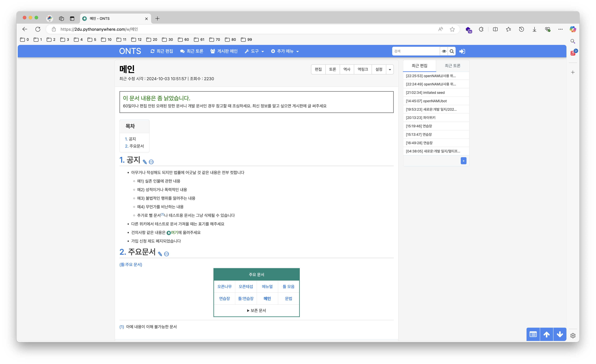Click the 설정 button
Viewport: 596px width, 364px height.
pyautogui.click(x=379, y=69)
